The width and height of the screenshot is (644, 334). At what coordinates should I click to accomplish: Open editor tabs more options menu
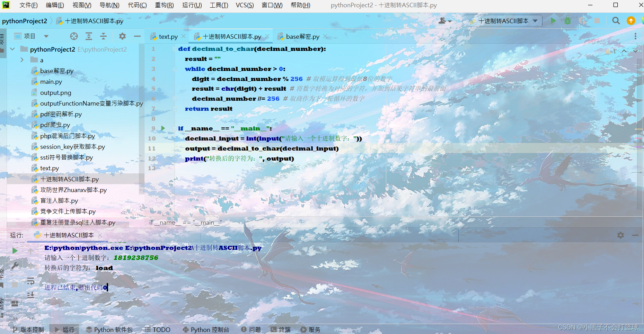635,36
